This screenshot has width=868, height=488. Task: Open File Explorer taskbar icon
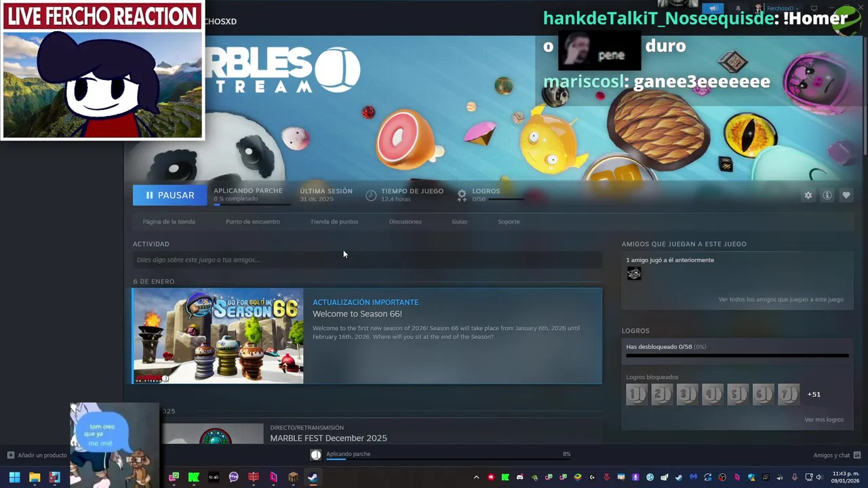[x=35, y=477]
